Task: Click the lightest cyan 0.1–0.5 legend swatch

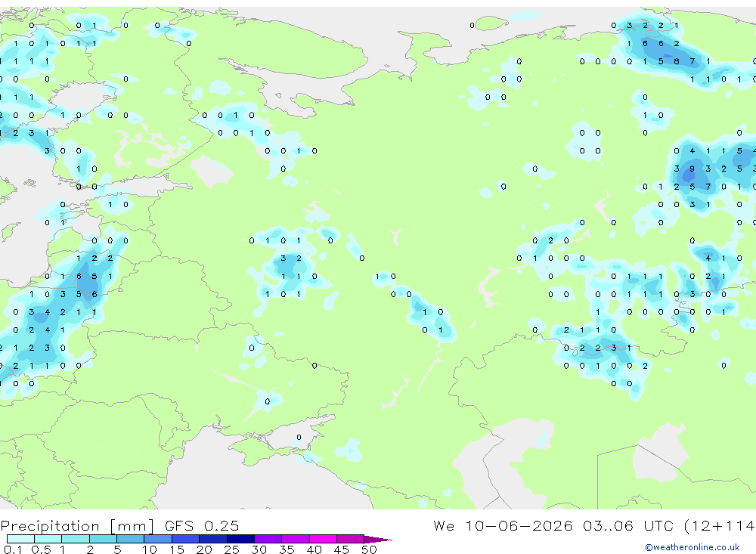Action: pyautogui.click(x=20, y=539)
